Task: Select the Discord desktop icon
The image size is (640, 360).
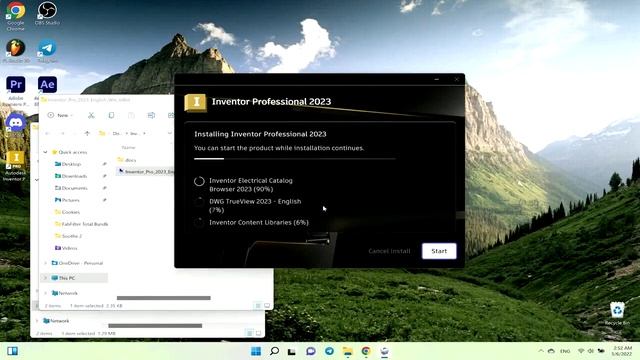Action: pyautogui.click(x=16, y=123)
